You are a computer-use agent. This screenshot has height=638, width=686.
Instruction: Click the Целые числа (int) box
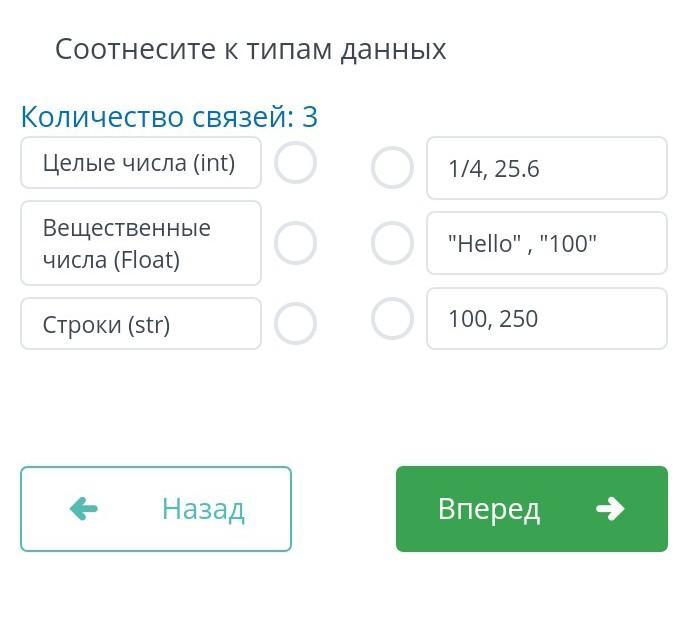141,163
